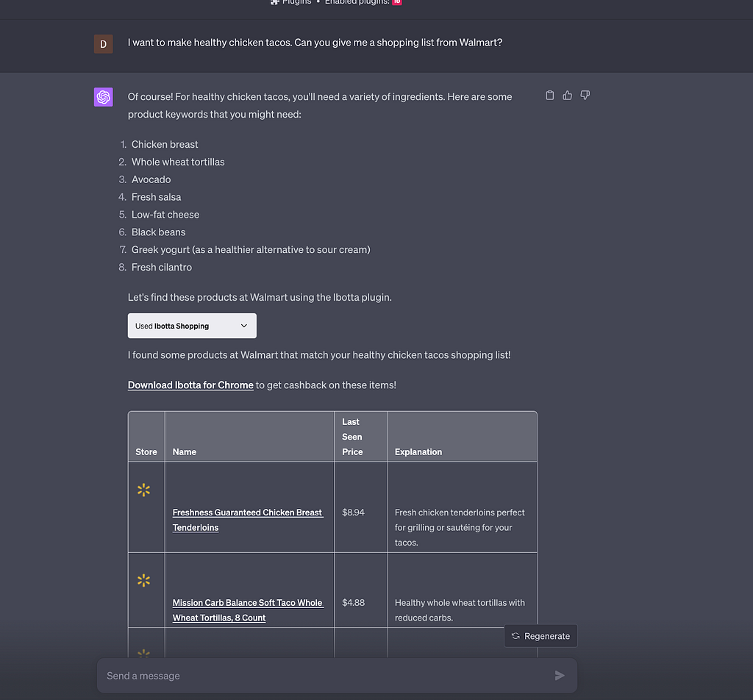
Task: Click the Fresh salsa list item
Action: [156, 197]
